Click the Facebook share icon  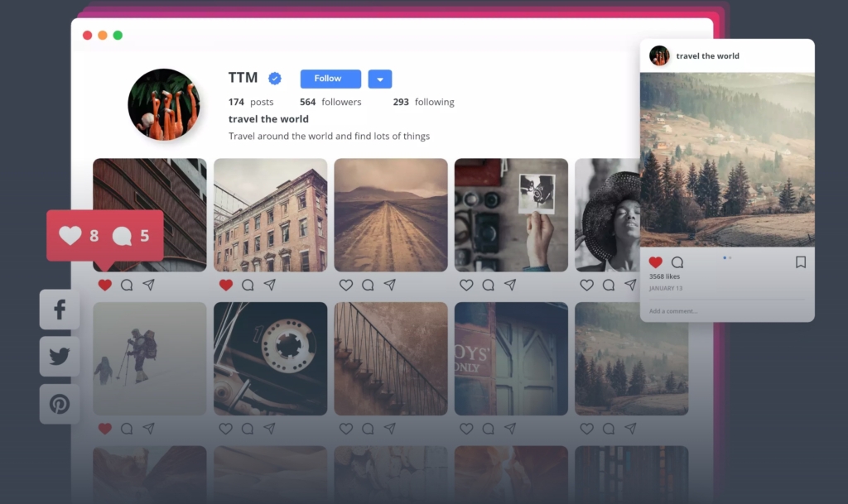tap(60, 310)
